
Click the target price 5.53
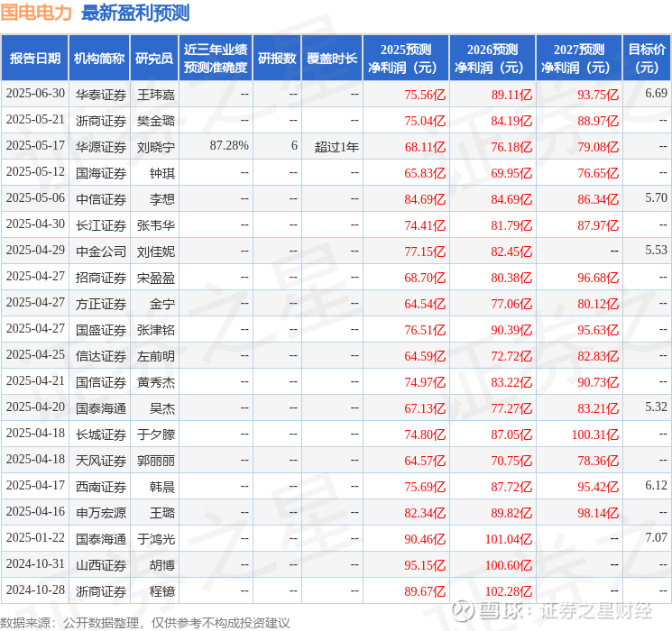pos(656,250)
